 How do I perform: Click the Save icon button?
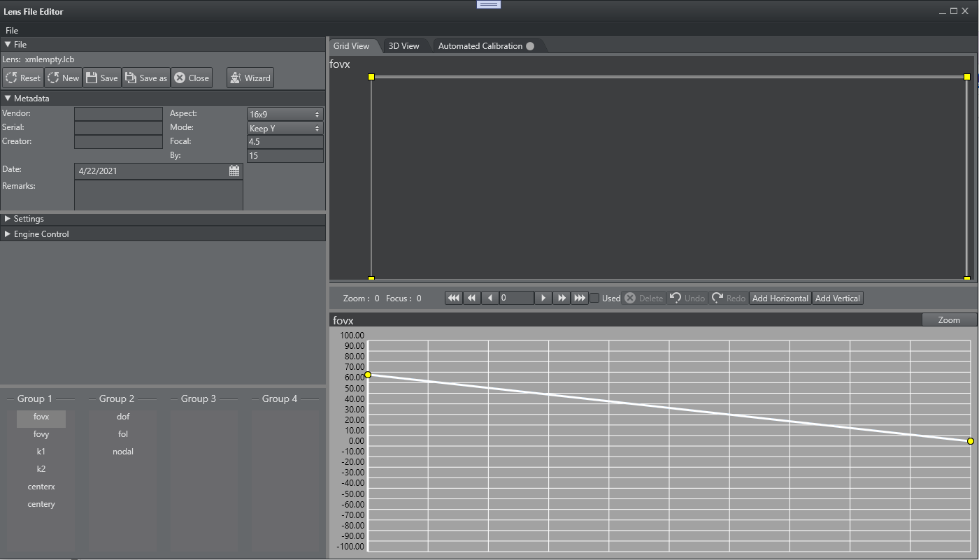click(101, 78)
